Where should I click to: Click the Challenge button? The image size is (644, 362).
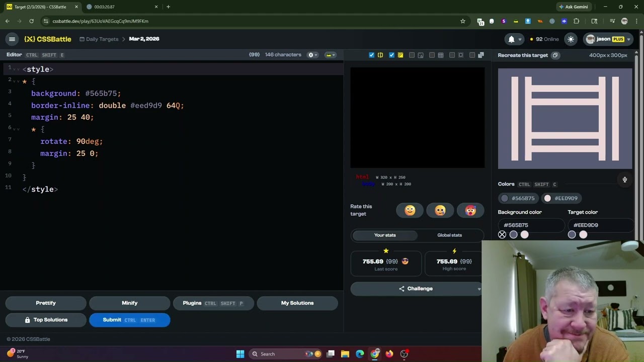point(416,289)
